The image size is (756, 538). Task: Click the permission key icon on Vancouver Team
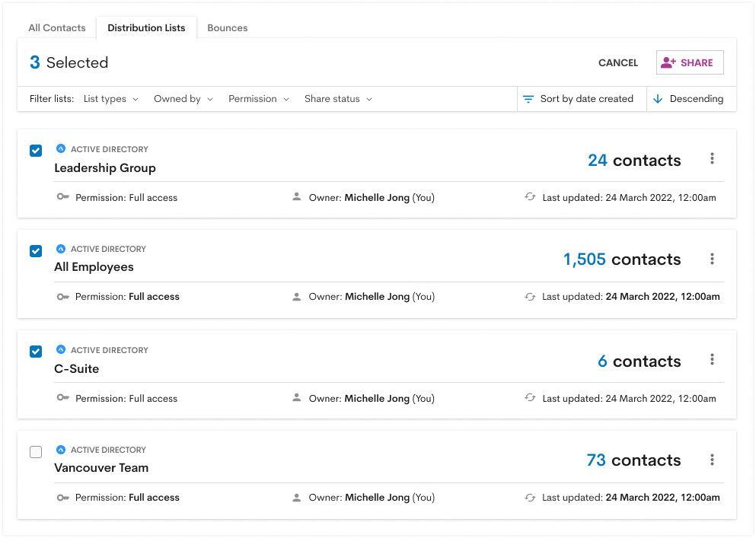(x=63, y=497)
